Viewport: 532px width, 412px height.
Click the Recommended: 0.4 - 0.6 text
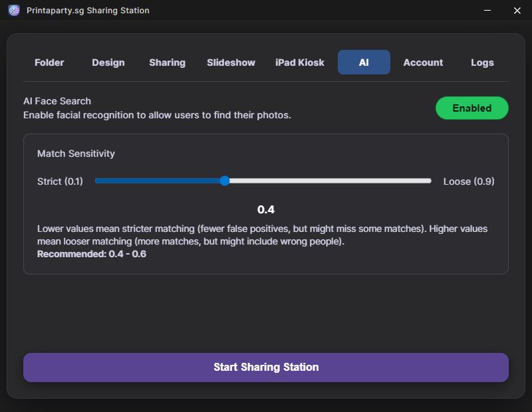[92, 254]
